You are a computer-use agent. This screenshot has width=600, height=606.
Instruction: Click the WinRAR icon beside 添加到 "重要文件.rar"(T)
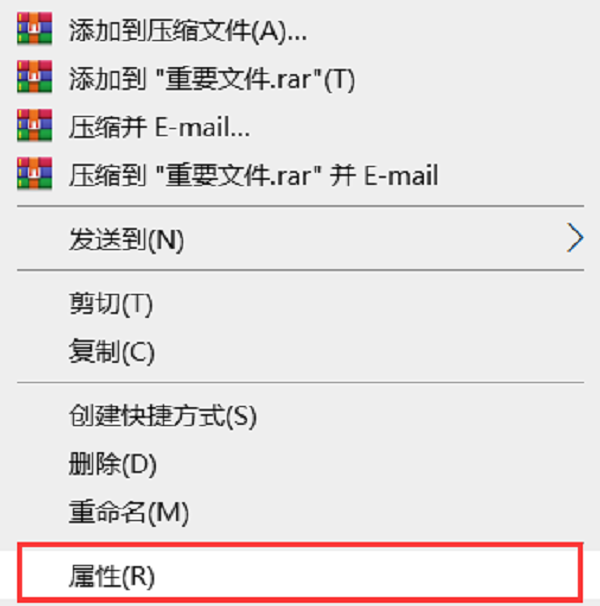34,77
